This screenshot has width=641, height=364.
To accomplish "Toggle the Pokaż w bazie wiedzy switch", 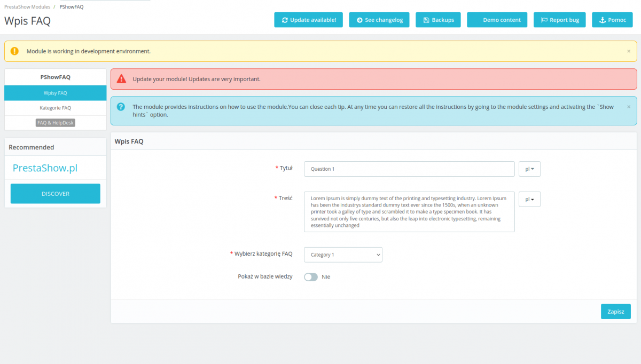I will click(311, 277).
